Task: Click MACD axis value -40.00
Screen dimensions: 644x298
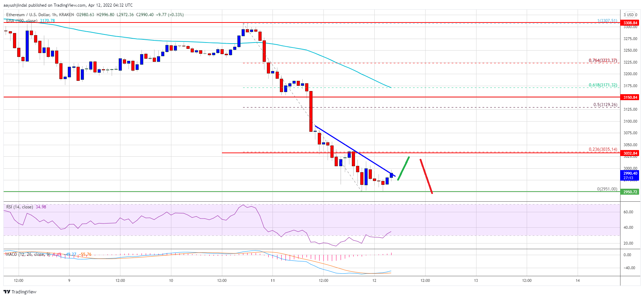Action: (629, 268)
